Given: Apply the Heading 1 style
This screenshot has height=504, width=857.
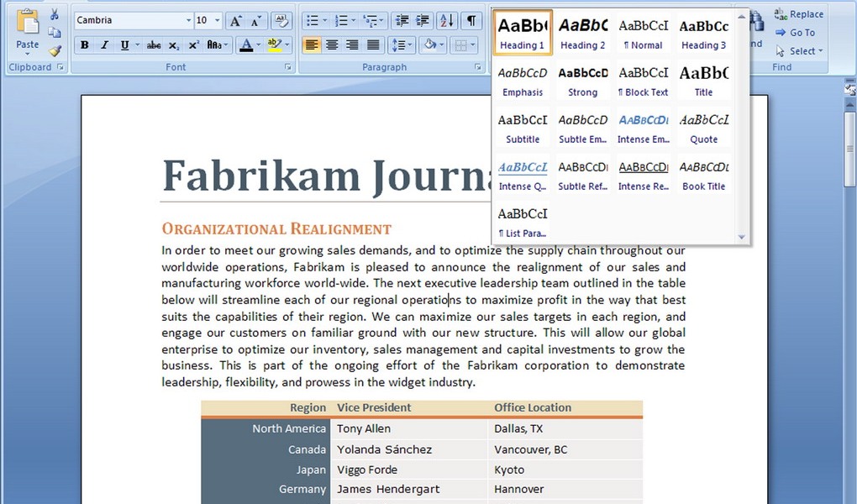Looking at the screenshot, I should click(523, 33).
